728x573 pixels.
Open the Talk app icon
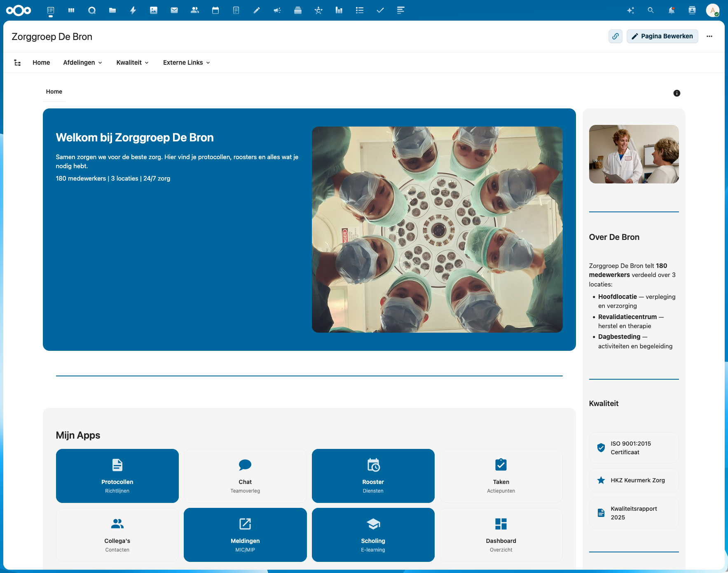coord(92,10)
